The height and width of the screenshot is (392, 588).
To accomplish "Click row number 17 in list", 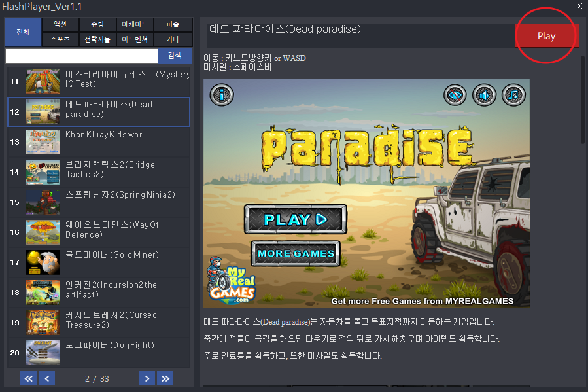I will pos(14,262).
